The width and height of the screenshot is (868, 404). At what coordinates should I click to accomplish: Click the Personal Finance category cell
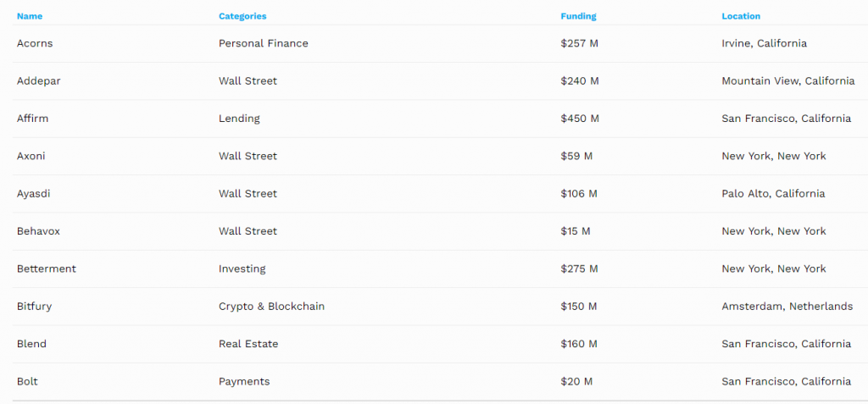(264, 43)
